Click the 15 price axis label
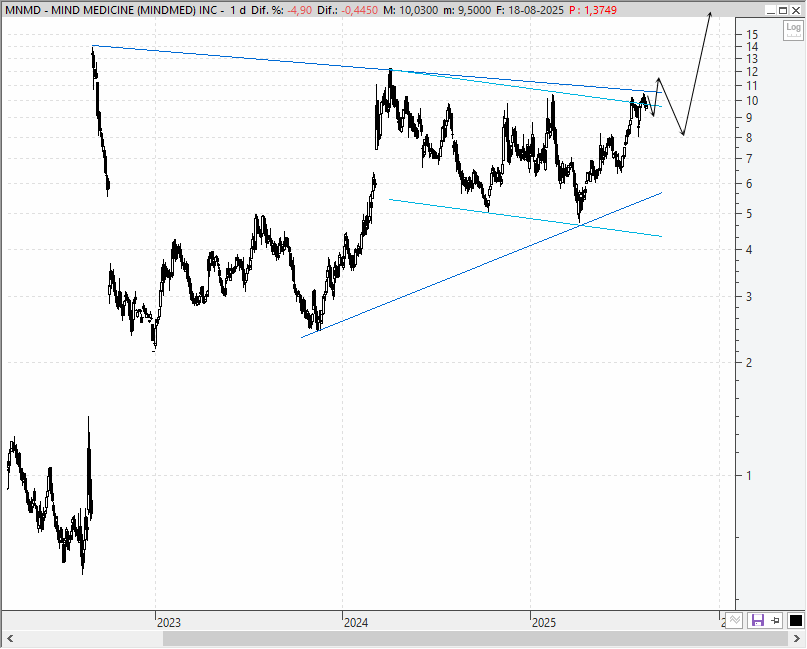This screenshot has height=649, width=807. (x=752, y=34)
